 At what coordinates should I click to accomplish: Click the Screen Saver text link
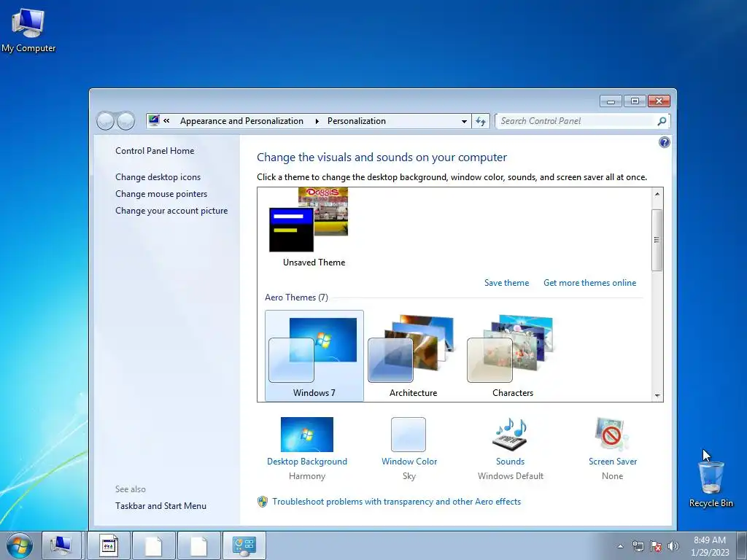pyautogui.click(x=612, y=462)
